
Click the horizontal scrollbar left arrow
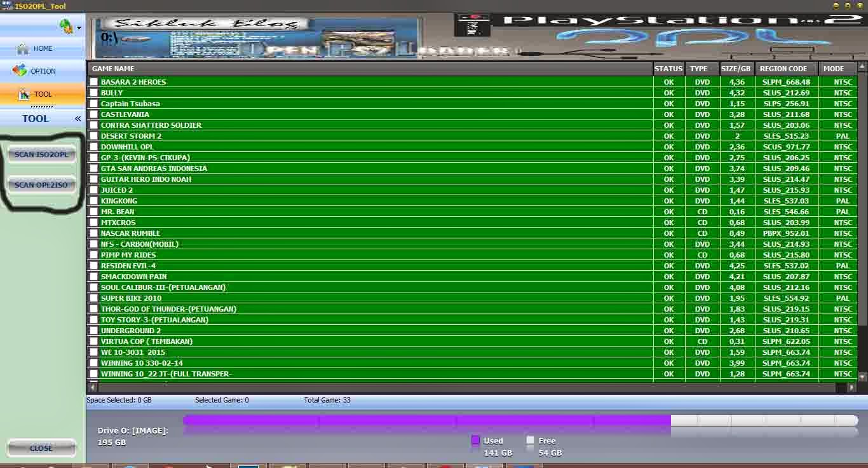[x=92, y=387]
